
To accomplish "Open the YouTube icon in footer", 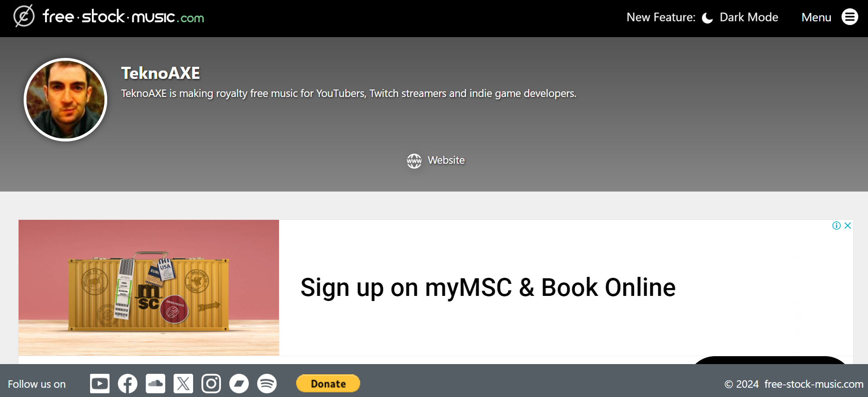I will 100,384.
